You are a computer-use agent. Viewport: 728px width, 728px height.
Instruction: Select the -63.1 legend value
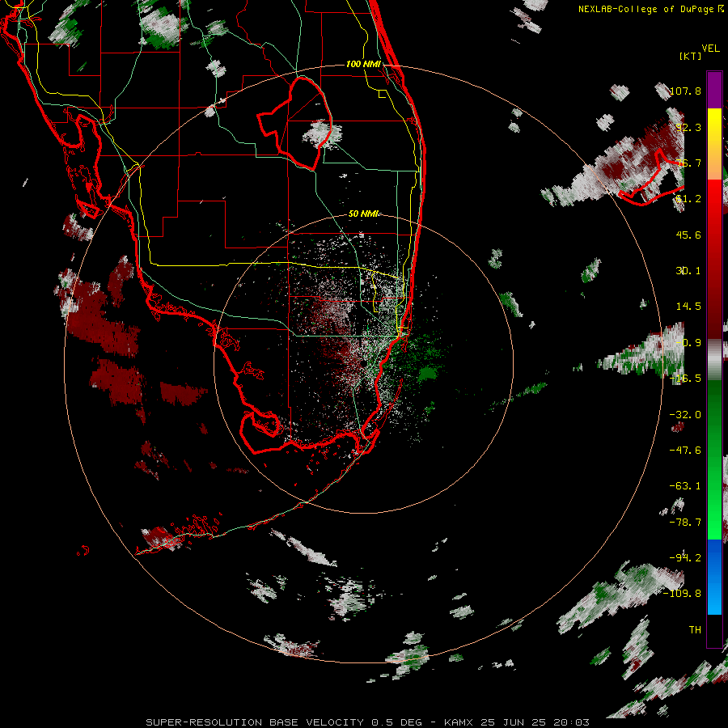pyautogui.click(x=685, y=486)
